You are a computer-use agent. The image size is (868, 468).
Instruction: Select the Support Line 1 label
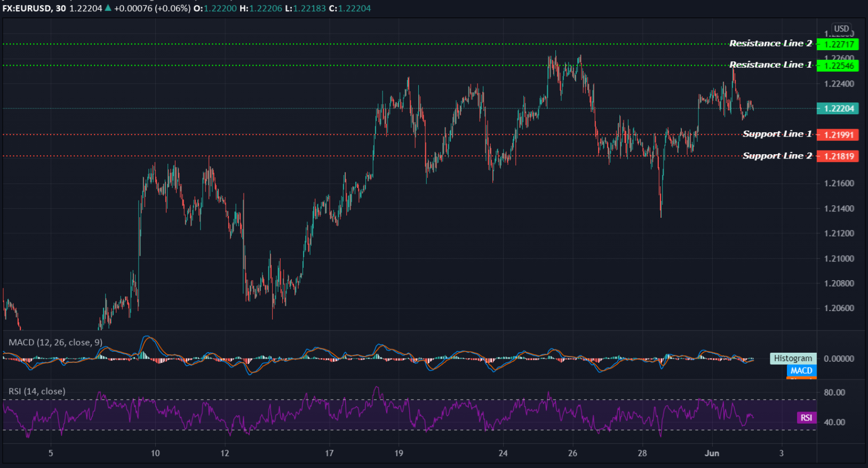pyautogui.click(x=777, y=134)
